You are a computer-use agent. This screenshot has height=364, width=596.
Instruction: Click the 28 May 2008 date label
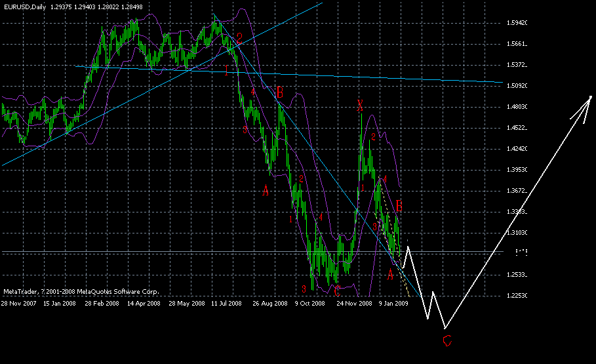tap(187, 304)
